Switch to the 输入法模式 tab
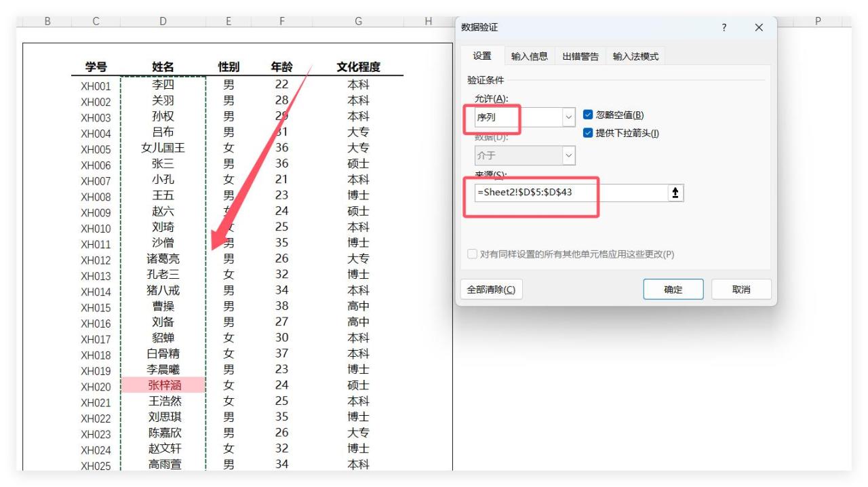 click(635, 56)
